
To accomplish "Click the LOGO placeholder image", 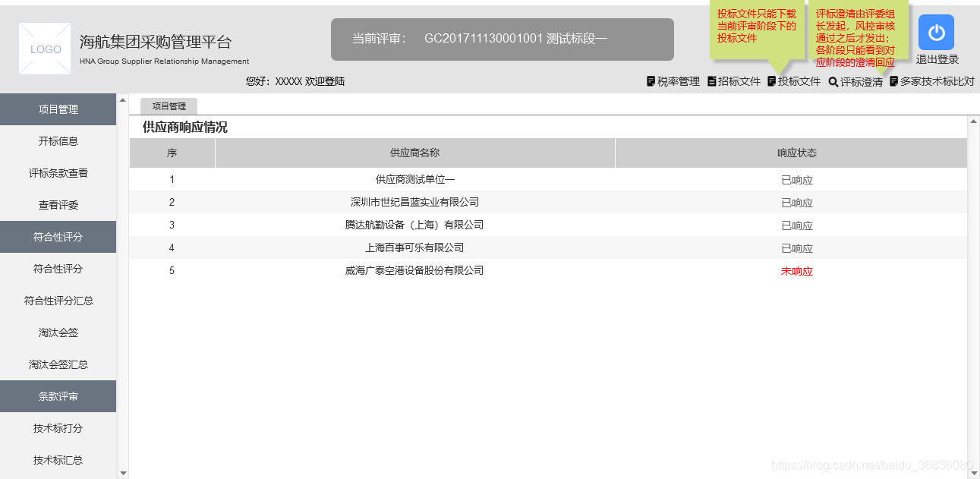I will tap(46, 49).
